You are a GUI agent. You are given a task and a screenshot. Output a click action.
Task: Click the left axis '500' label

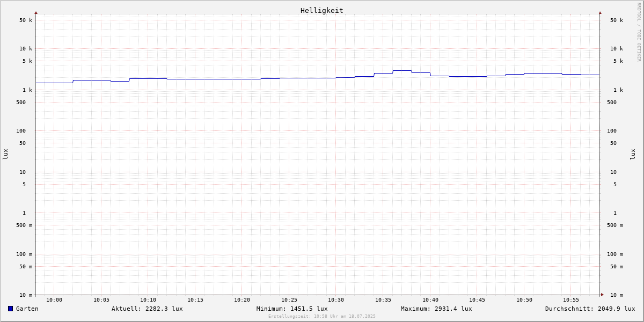pyautogui.click(x=21, y=103)
